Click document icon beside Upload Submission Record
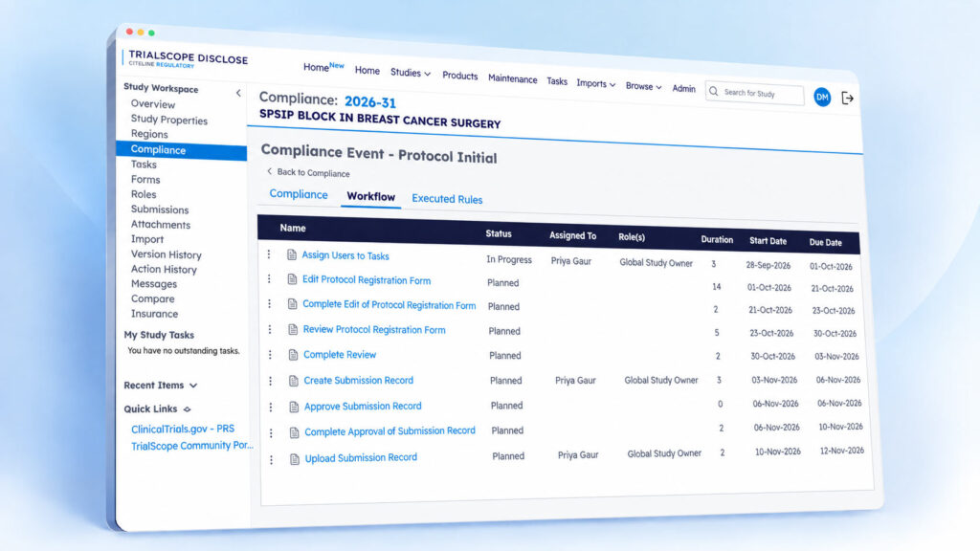Screen dimensions: 980x551 coord(295,459)
